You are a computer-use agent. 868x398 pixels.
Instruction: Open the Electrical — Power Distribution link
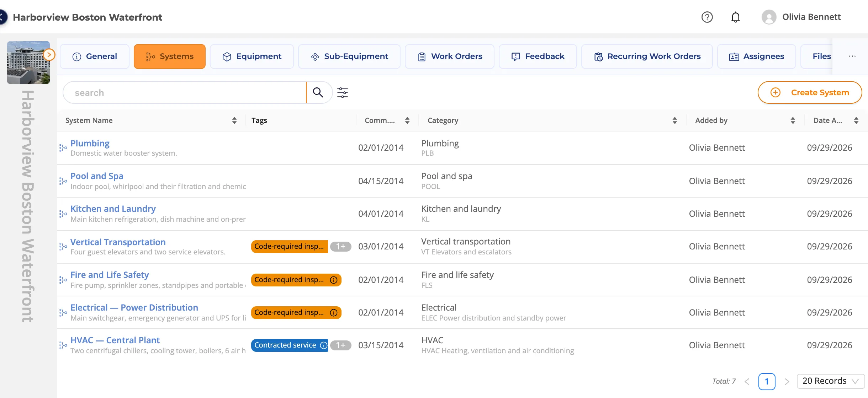coord(134,307)
